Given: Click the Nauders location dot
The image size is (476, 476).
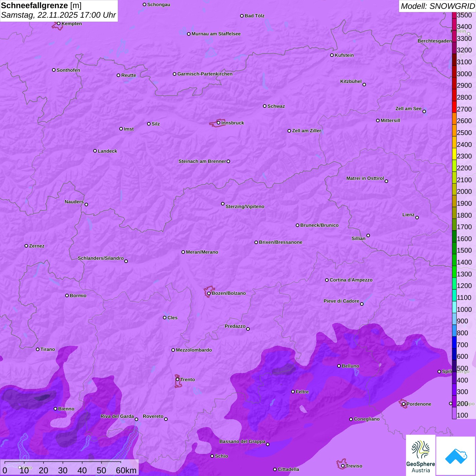Looking at the screenshot, I should [86, 204].
